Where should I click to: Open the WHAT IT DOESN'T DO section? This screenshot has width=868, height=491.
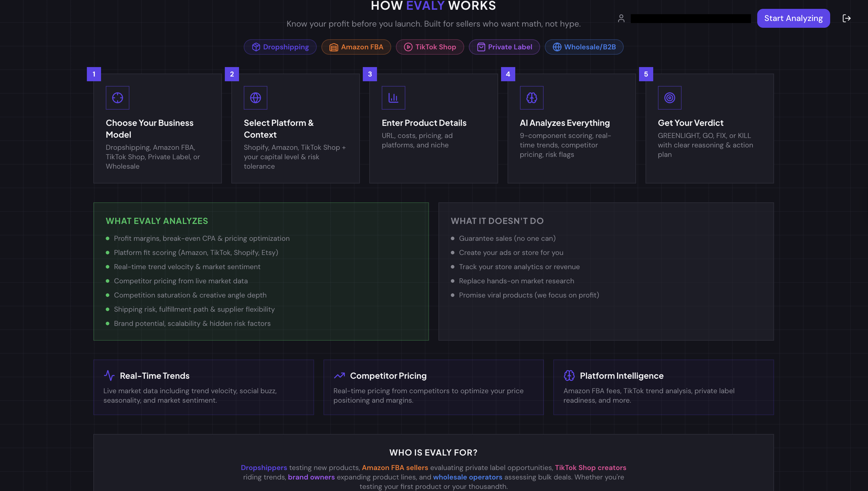[498, 221]
